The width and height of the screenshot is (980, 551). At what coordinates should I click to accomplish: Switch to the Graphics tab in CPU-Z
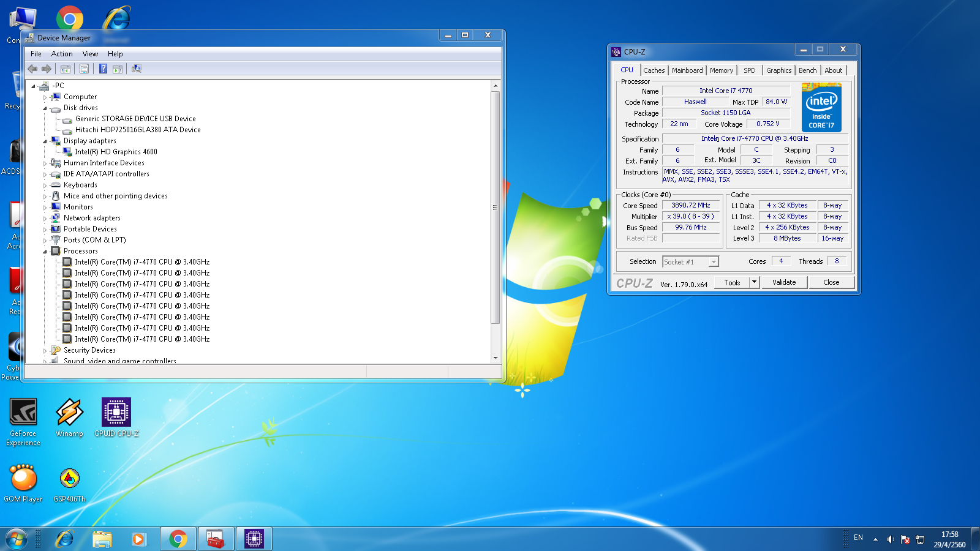[x=778, y=70]
